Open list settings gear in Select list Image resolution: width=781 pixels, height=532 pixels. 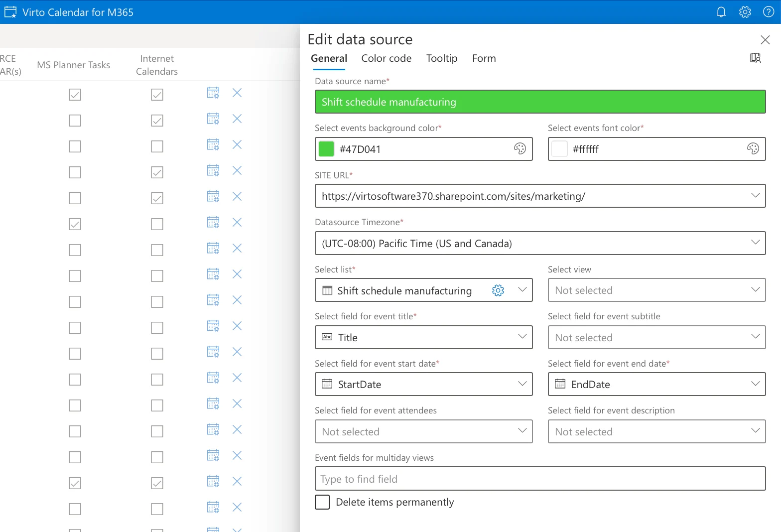pyautogui.click(x=498, y=290)
